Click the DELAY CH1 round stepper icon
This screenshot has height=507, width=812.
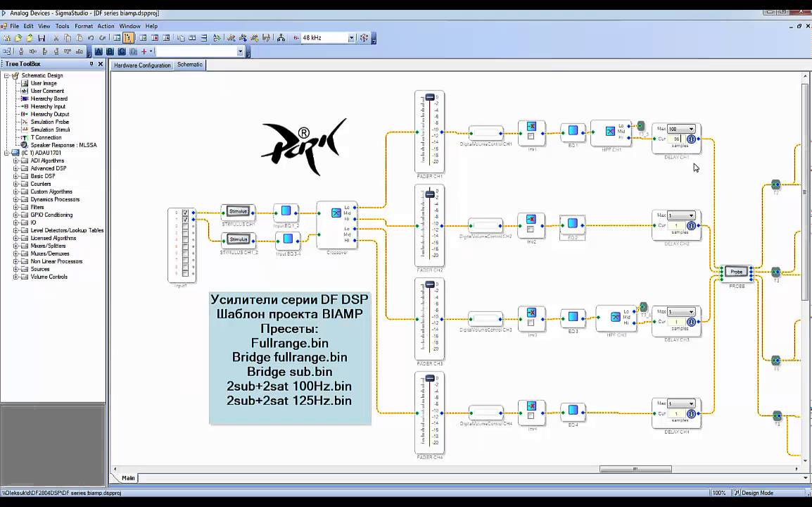(x=691, y=139)
